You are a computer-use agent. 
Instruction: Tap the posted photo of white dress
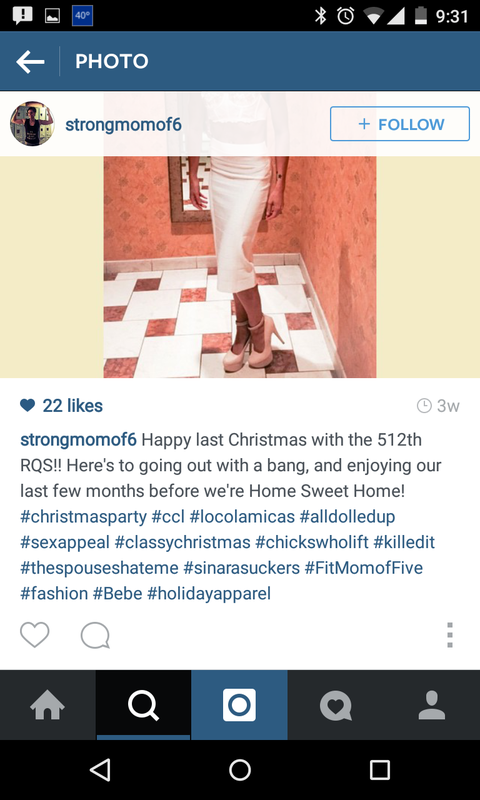[240, 236]
